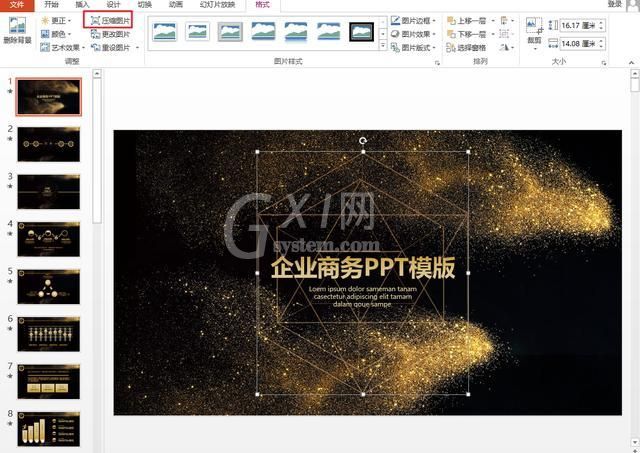Click the user account avatar icon
The width and height of the screenshot is (640, 453).
click(x=633, y=4)
